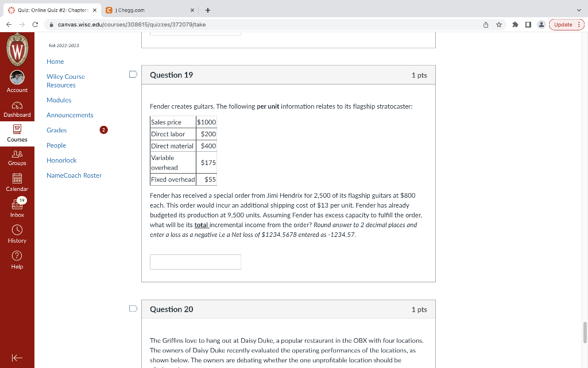
Task: Click the page vertical scrollbar thumb
Action: (x=585, y=332)
